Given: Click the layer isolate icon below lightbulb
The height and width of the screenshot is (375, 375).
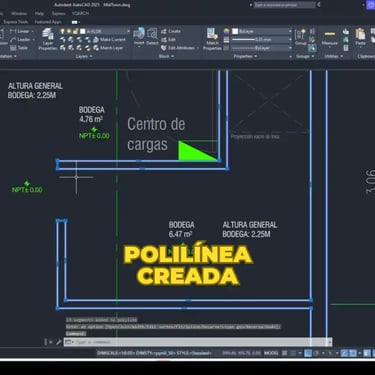Looking at the screenshot, I should pyautogui.click(x=62, y=40).
